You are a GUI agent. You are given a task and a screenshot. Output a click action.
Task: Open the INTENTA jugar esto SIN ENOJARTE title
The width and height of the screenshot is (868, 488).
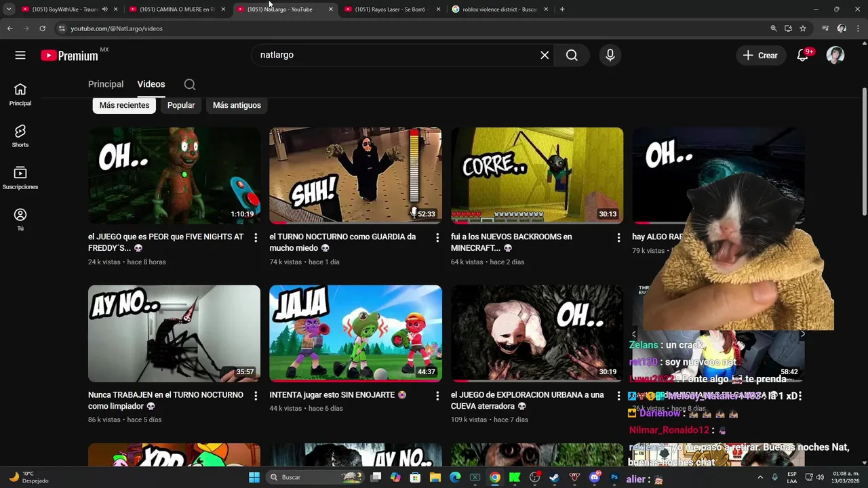pyautogui.click(x=338, y=394)
